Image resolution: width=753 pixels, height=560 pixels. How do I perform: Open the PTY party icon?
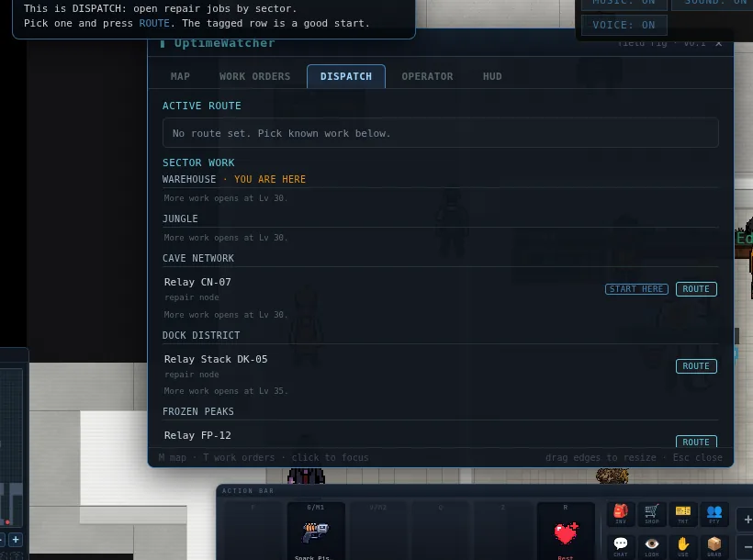point(714,513)
